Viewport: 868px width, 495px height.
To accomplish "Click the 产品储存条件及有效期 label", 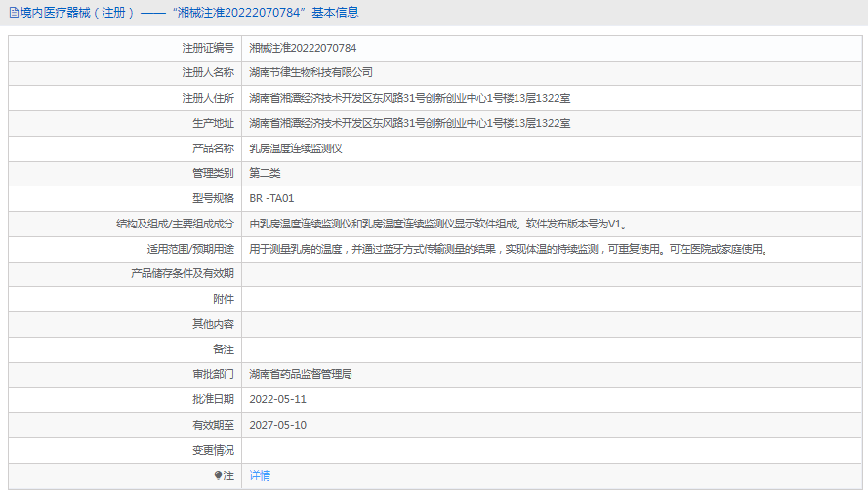I will (183, 273).
